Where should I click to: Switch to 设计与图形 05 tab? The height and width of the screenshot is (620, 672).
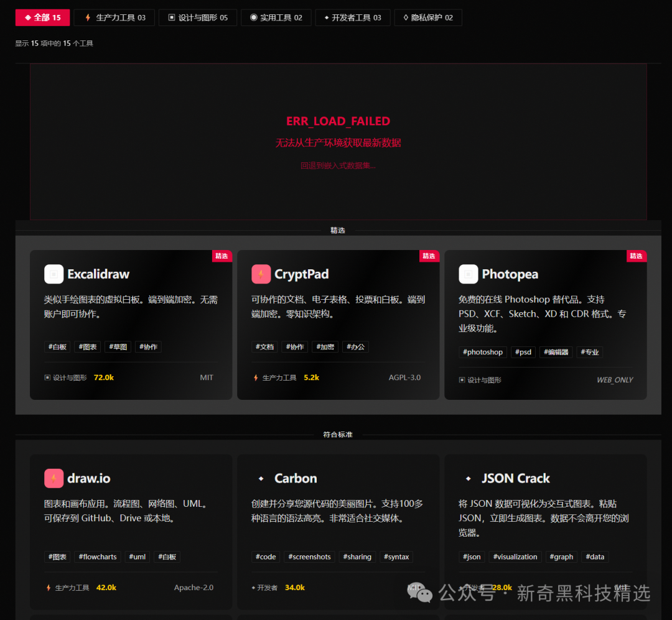(198, 17)
